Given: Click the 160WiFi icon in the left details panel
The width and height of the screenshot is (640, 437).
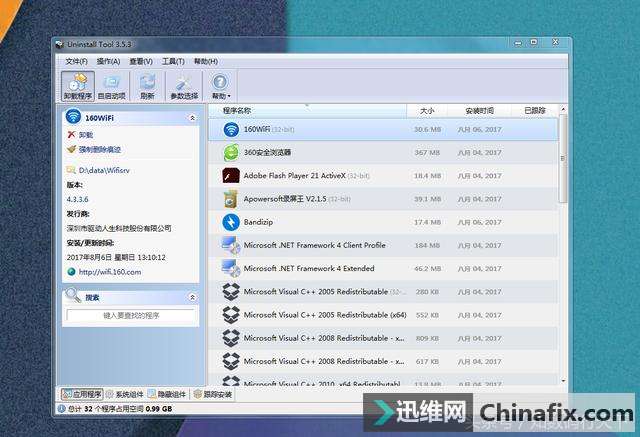Looking at the screenshot, I should coord(73,116).
